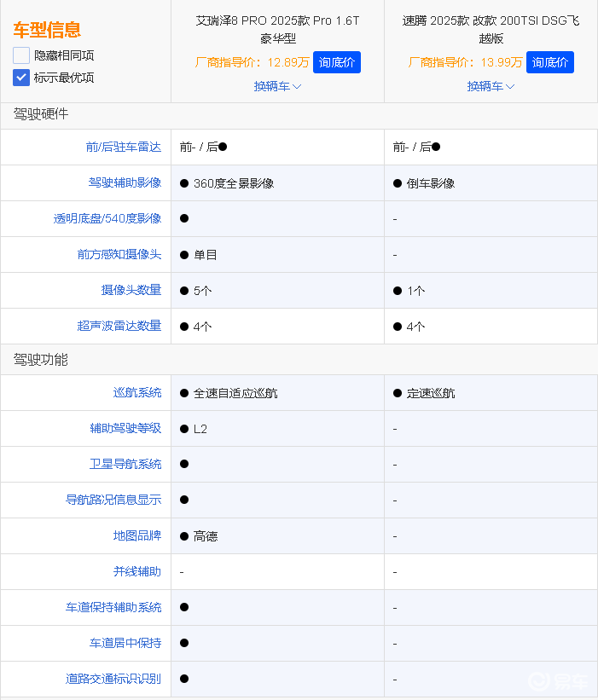The height and width of the screenshot is (700, 598).
Task: Select the 倒车影像 cell text
Action: tap(431, 183)
